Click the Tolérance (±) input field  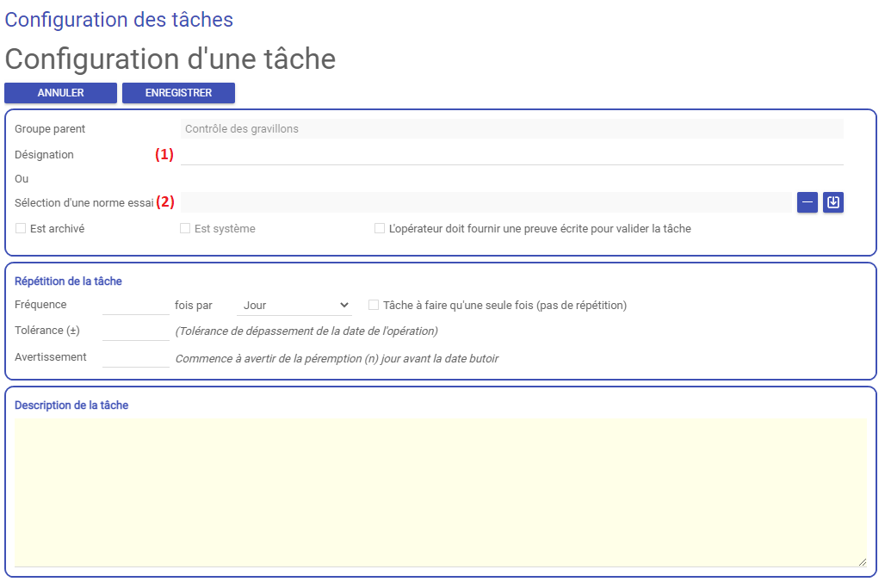(136, 331)
